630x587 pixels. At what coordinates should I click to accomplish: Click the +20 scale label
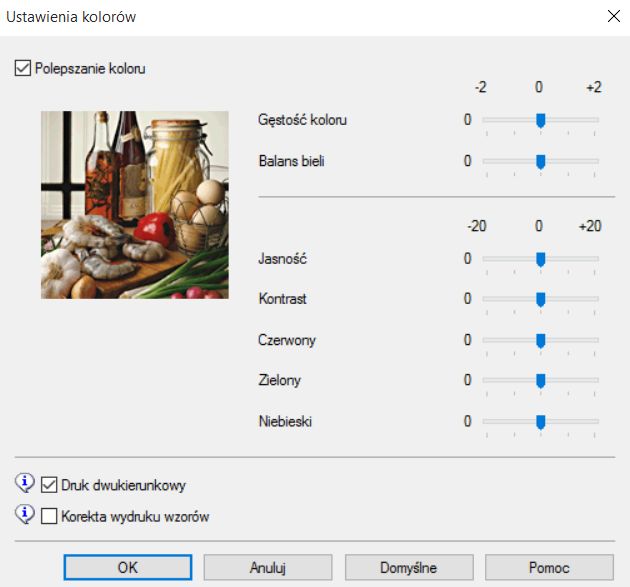[x=590, y=226]
